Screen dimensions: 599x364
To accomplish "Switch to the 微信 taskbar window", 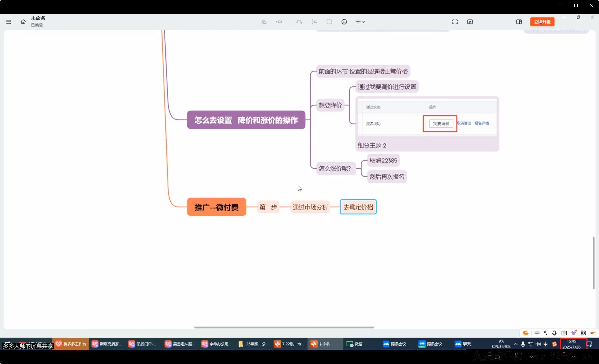I will (x=355, y=344).
